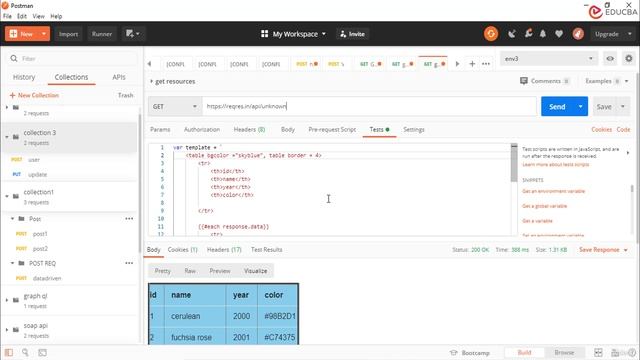Open the new window icon dropdown
640x360 pixels.
pos(133,34)
